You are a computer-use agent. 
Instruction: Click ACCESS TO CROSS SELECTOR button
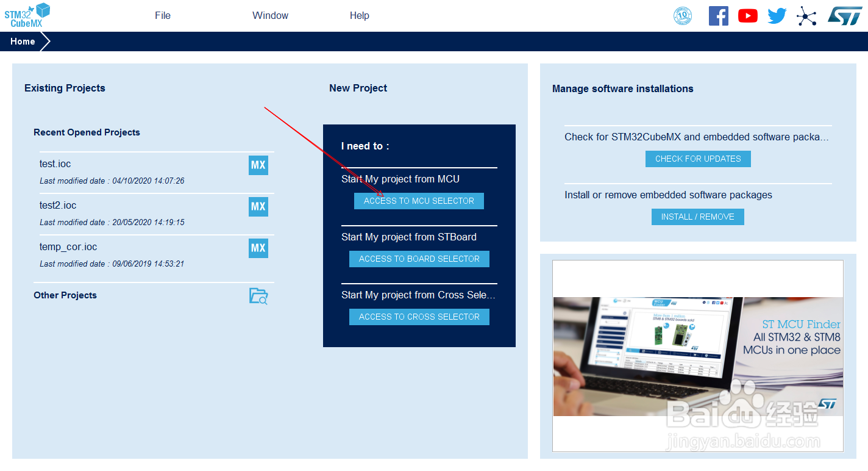[419, 317]
